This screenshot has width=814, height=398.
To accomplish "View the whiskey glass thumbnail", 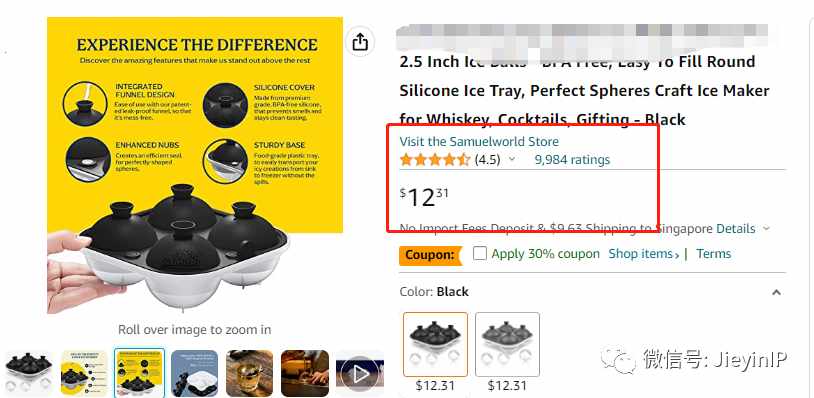I will 250,373.
